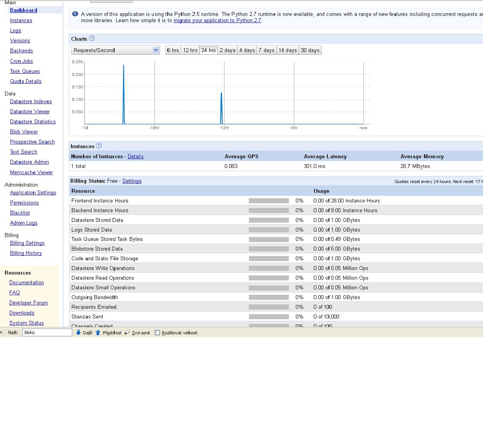The image size is (483, 448).
Task: Click the 28.7 MBytes average memory value
Action: [x=415, y=166]
